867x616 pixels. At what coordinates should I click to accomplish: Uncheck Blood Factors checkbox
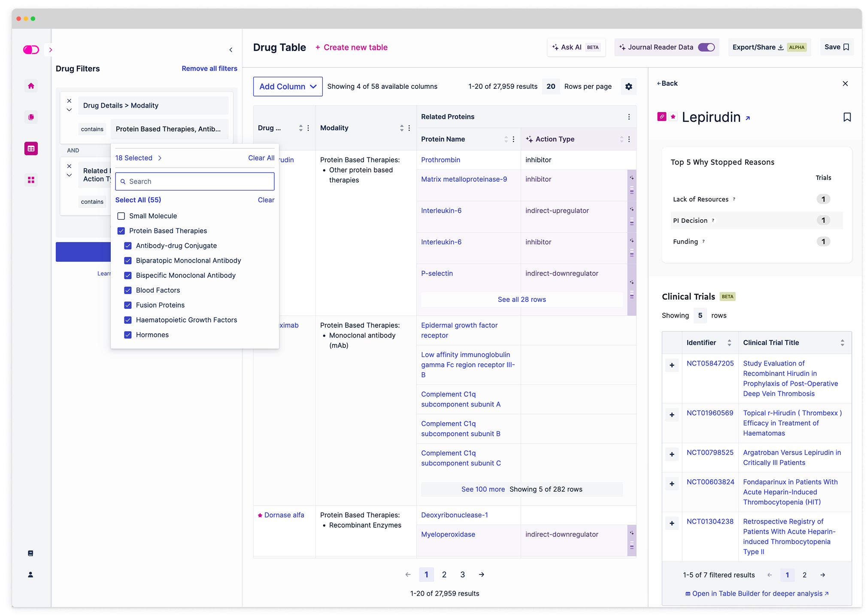coord(128,290)
